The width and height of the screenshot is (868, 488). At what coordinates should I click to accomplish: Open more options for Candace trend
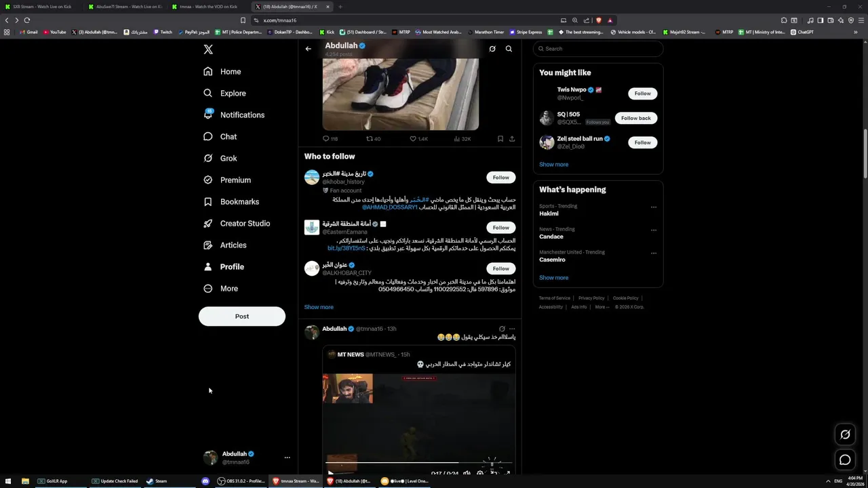point(654,230)
